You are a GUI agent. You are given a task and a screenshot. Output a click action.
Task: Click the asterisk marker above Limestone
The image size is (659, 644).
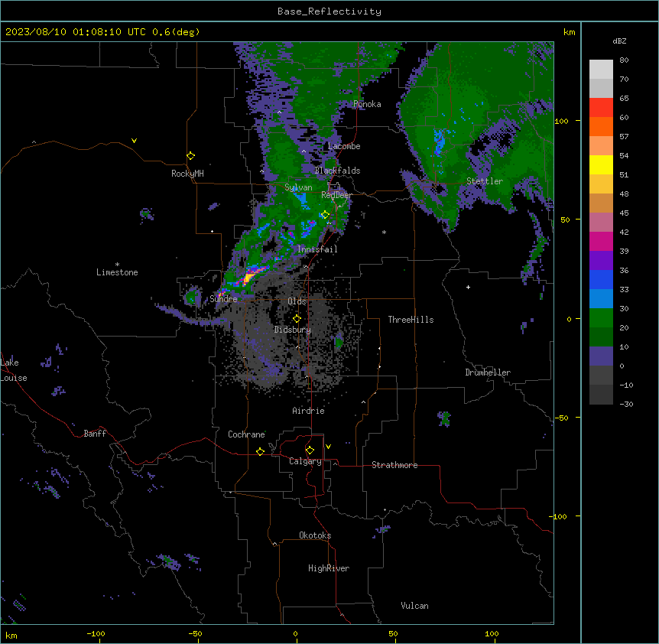117,265
